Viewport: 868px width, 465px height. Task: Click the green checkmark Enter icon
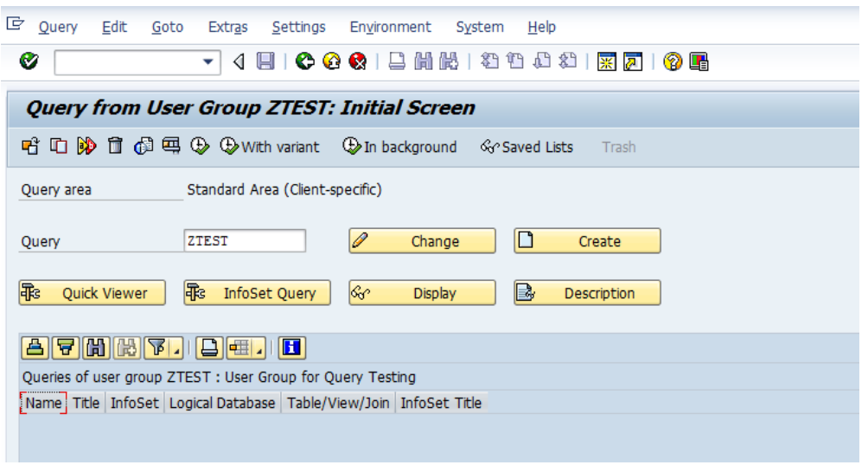[29, 61]
